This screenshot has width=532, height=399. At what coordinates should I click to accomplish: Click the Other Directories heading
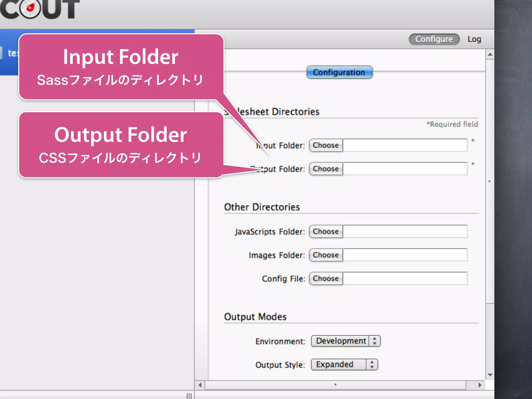click(x=262, y=207)
